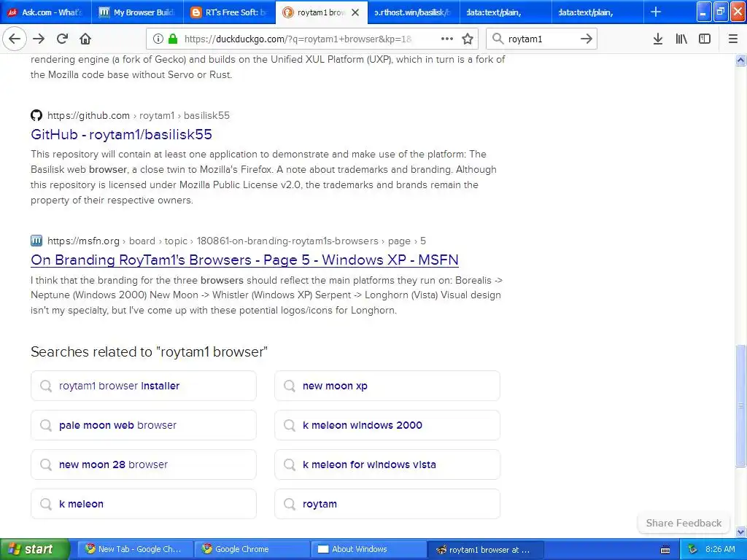The height and width of the screenshot is (560, 747).
Task: Search 'k meleon windows 2000' suggestion
Action: tap(387, 425)
